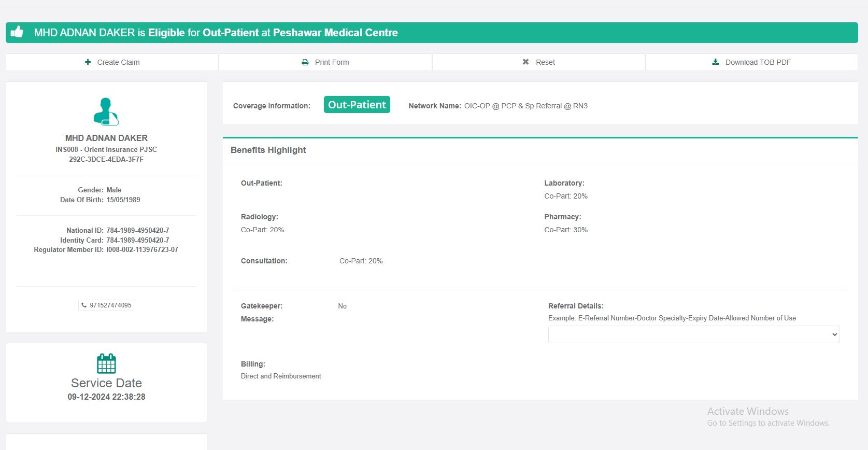Click the patient avatar icon
The width and height of the screenshot is (868, 450).
tap(106, 111)
